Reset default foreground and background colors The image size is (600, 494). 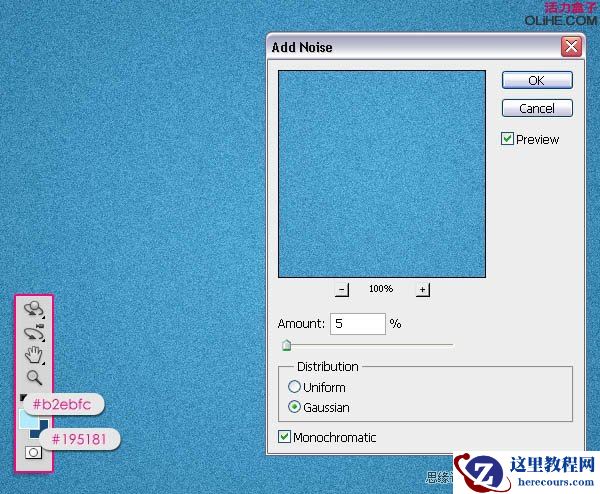[22, 398]
